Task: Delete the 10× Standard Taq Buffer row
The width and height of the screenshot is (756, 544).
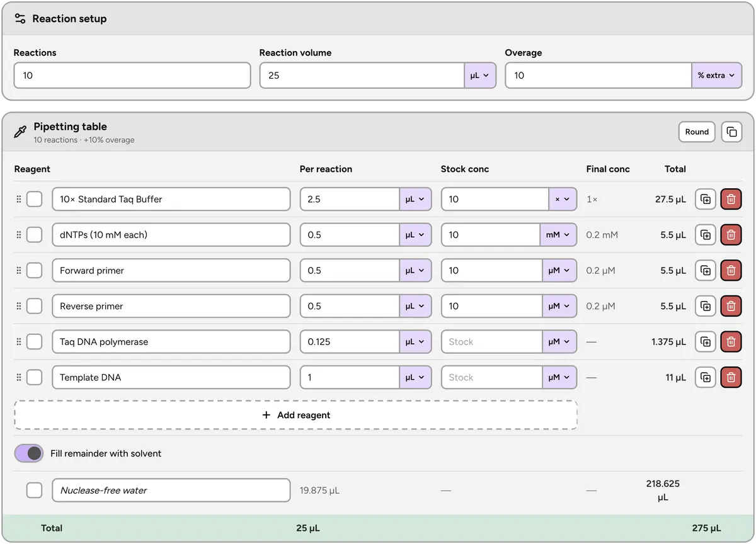Action: click(731, 199)
